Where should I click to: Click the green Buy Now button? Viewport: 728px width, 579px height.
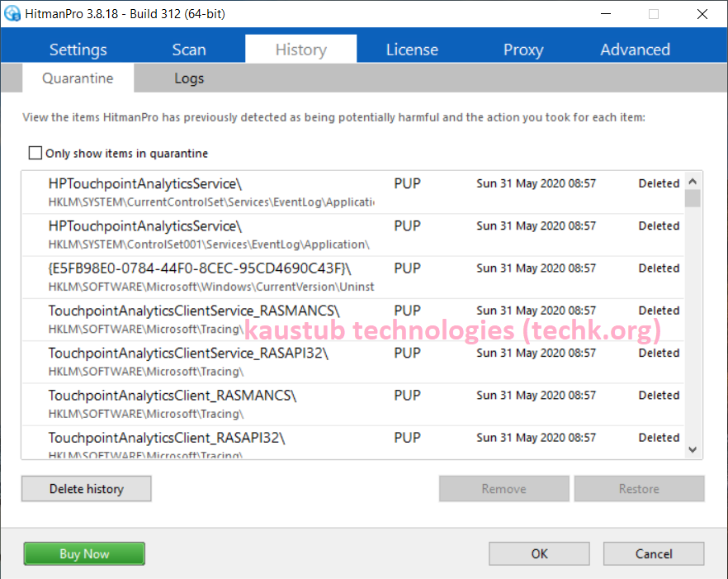click(x=84, y=553)
